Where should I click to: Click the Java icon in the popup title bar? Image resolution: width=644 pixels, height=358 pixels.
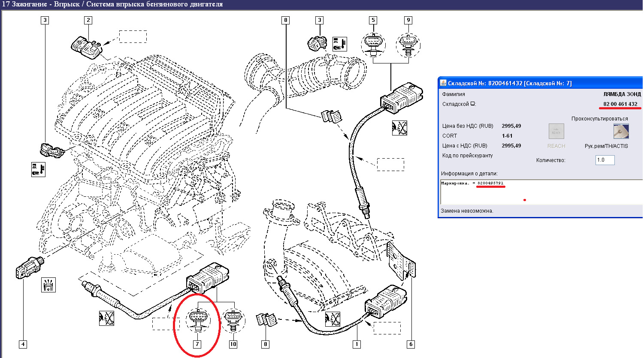click(x=443, y=83)
